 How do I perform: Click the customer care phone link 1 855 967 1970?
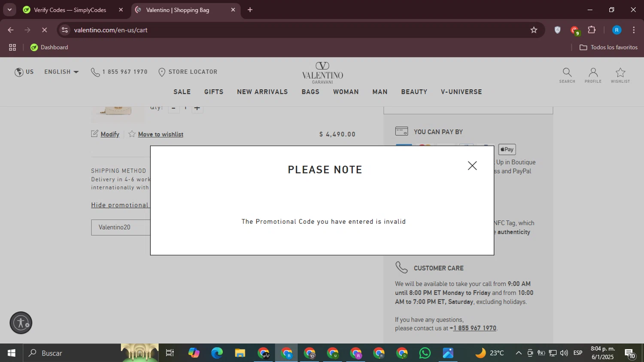pyautogui.click(x=474, y=328)
